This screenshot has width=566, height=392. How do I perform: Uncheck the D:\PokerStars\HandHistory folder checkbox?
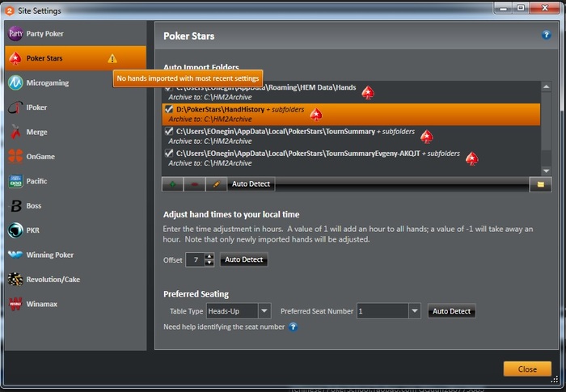[x=168, y=109]
